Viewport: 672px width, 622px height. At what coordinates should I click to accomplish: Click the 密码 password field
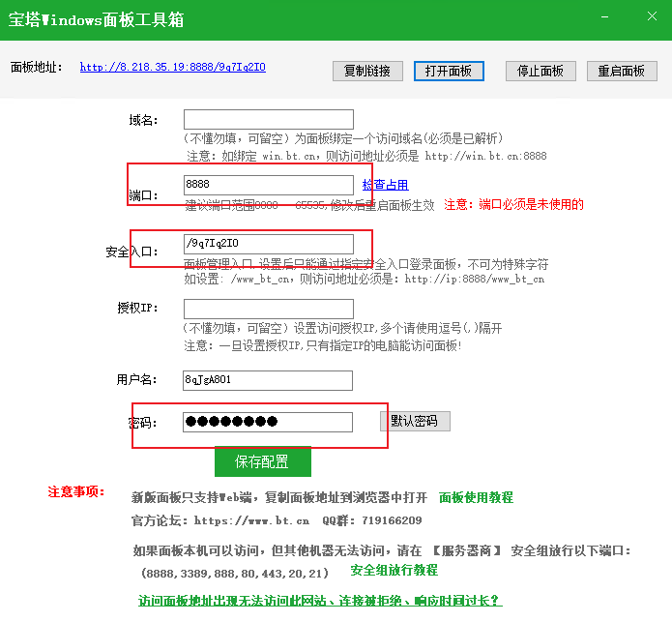pyautogui.click(x=268, y=422)
